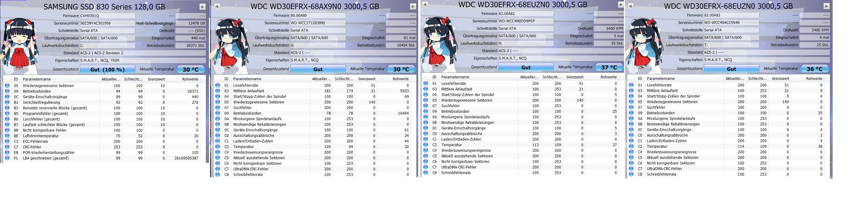Click status orb beside Luftstromtemperatur row

(7, 136)
